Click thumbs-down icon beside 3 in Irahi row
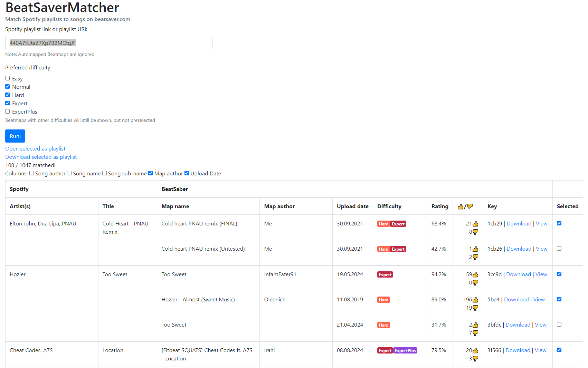This screenshot has width=588, height=368. pos(475,359)
